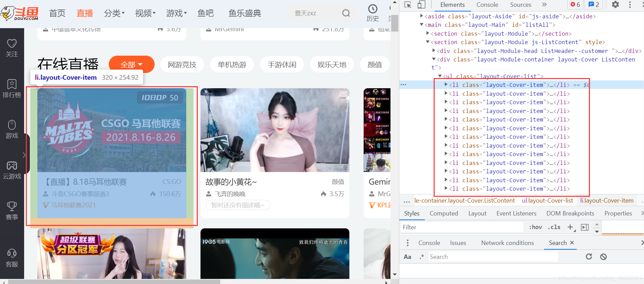Viewport: 644px width, 284px height.
Task: Open DevTools settings gear
Action: point(615,5)
